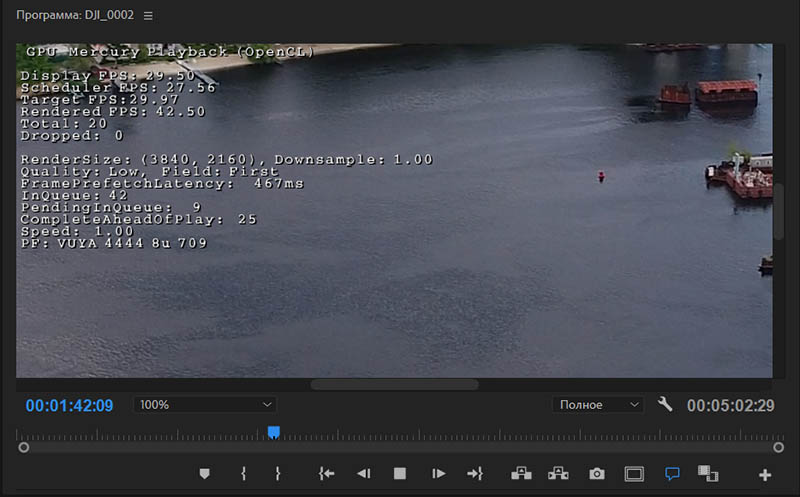The width and height of the screenshot is (800, 497).
Task: Open the Полное playback resolution dropdown
Action: [598, 405]
